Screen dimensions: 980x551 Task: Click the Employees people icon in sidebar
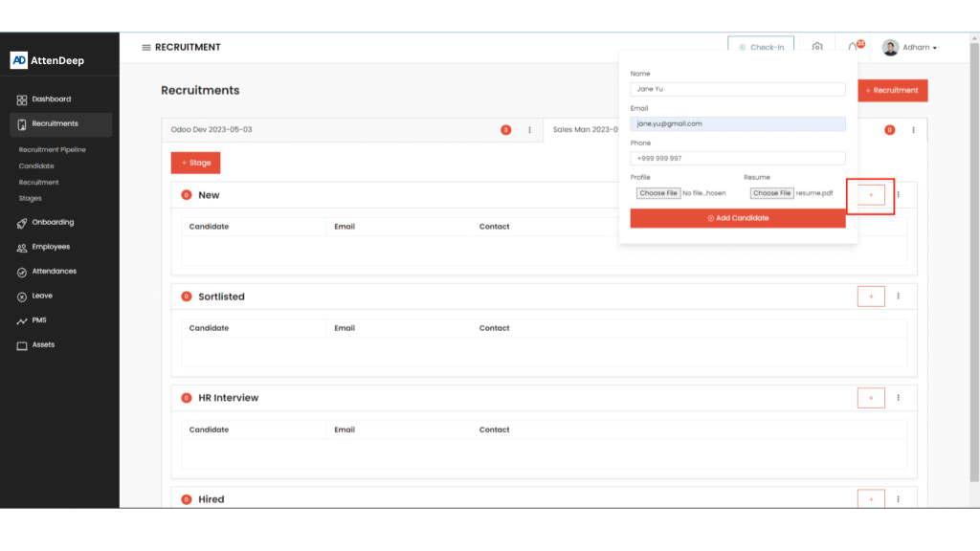tap(22, 247)
